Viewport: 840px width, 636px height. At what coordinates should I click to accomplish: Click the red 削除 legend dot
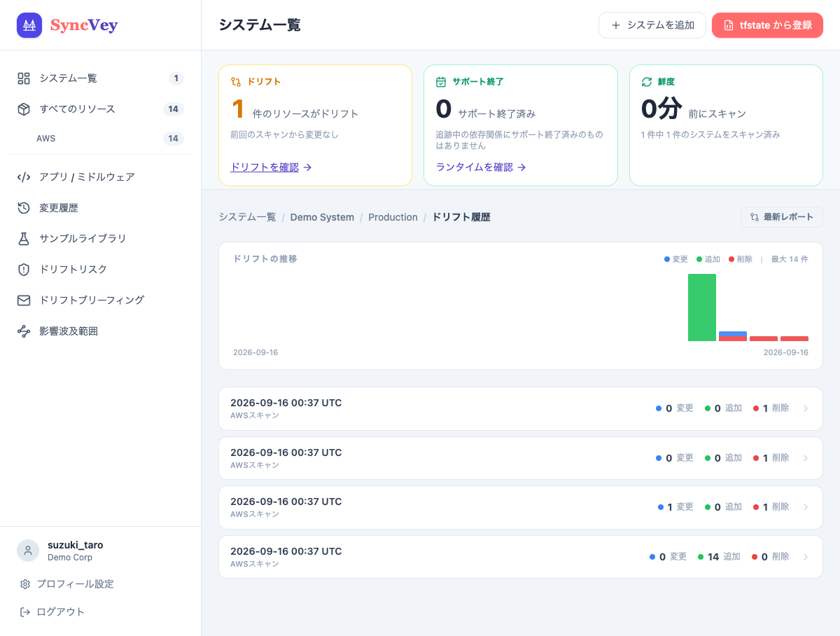point(731,259)
